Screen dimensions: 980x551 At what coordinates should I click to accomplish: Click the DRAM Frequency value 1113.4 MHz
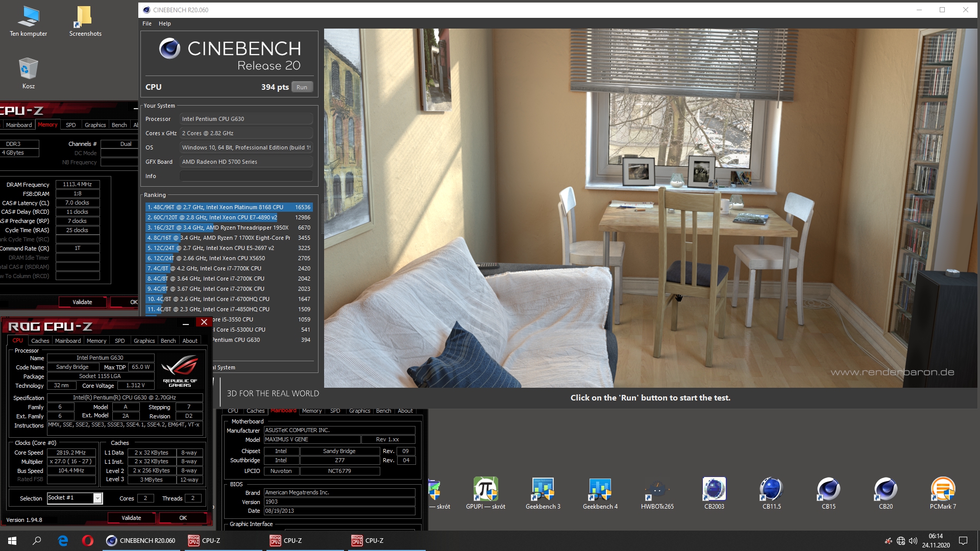click(x=78, y=184)
